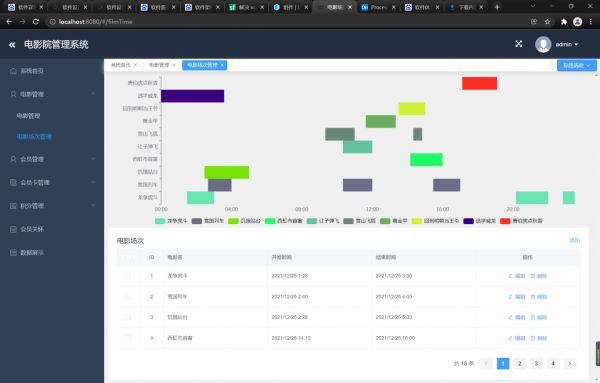Check the select-all checkbox in table header
600x383 pixels.
[x=128, y=257]
